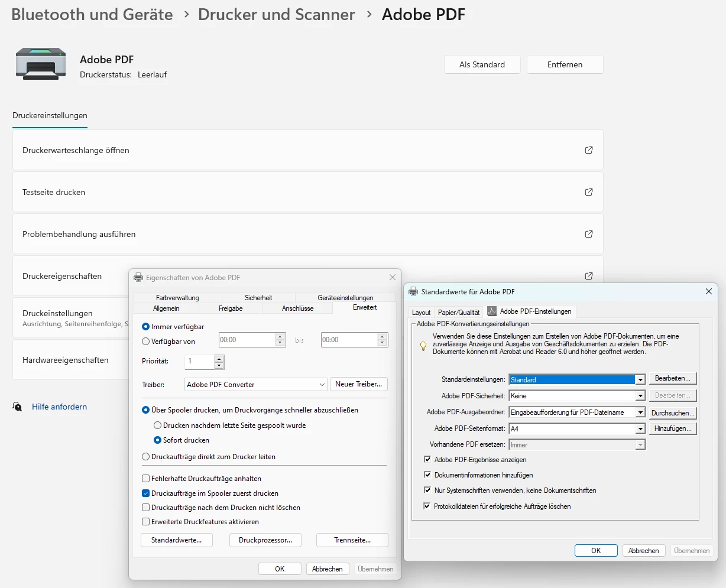
Task: Go to Bluetooth und Geräte breadcrumb
Action: 92,15
